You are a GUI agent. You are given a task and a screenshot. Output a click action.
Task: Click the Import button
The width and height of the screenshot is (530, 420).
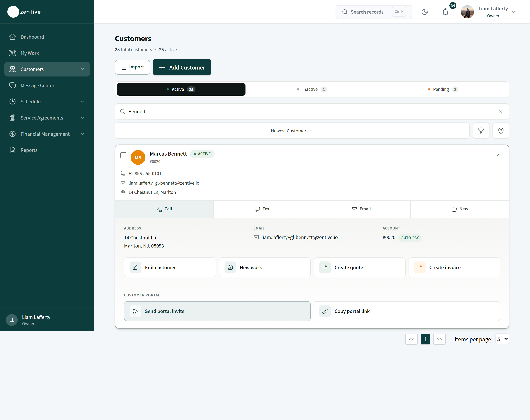132,67
